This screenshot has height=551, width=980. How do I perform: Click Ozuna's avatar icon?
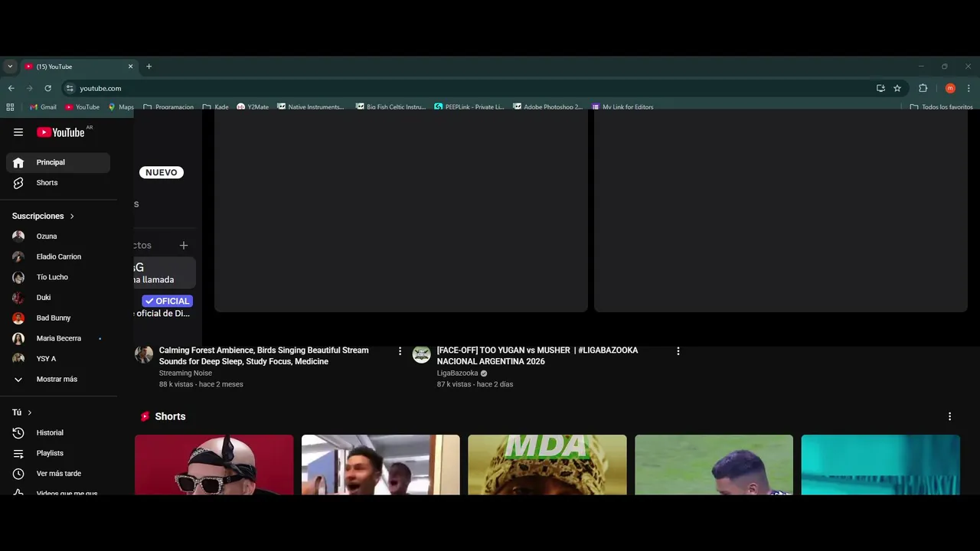click(x=18, y=236)
